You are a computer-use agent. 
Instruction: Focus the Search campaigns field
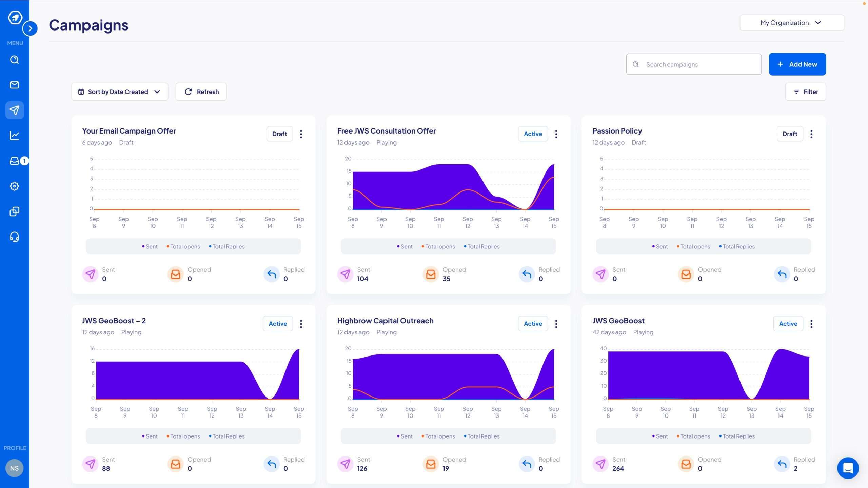click(x=694, y=64)
